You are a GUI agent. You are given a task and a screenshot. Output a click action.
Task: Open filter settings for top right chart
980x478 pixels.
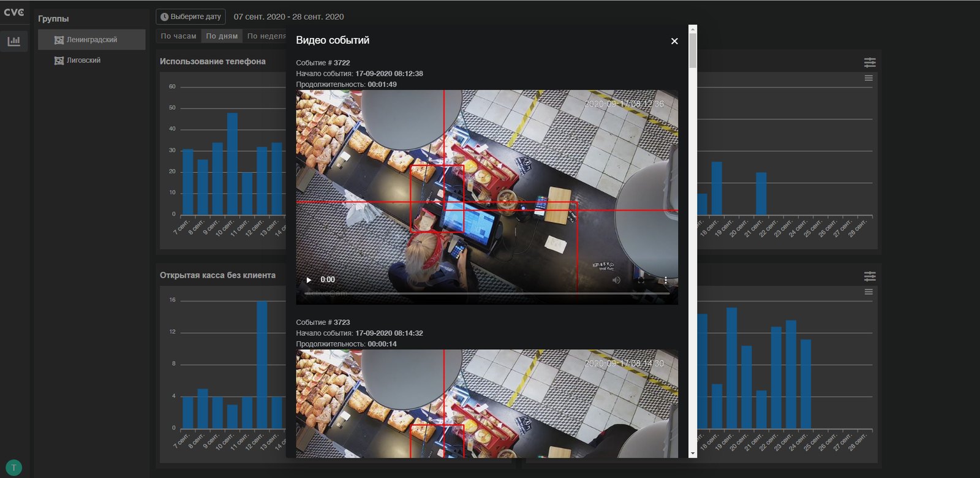[x=870, y=62]
